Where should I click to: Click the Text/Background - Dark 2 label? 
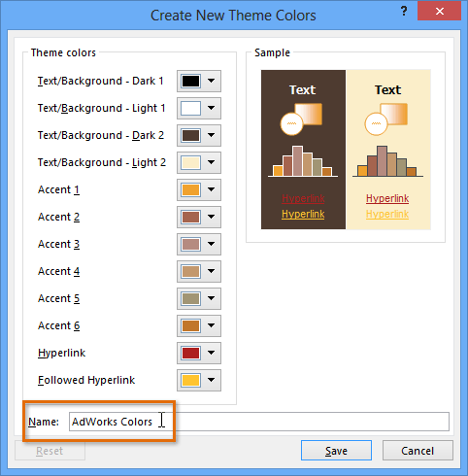point(101,135)
